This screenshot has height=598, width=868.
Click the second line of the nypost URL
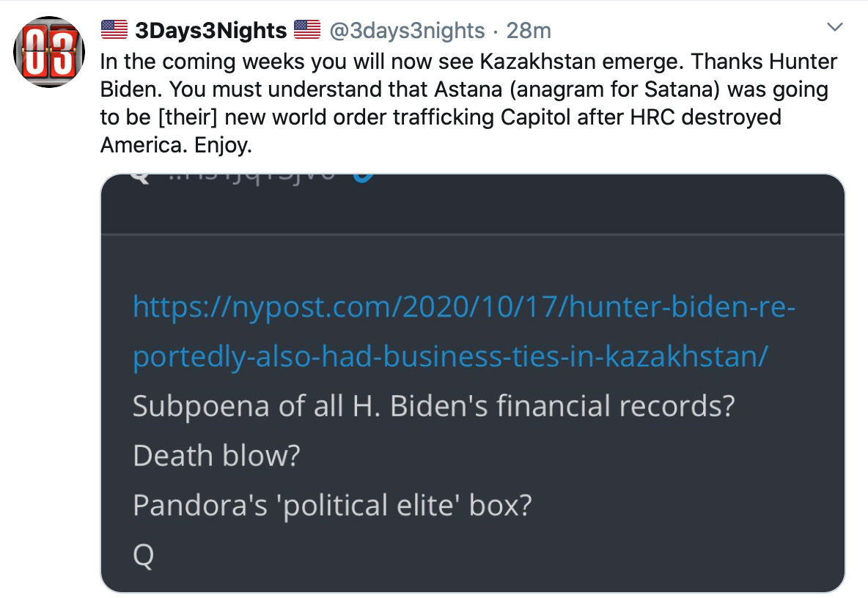[449, 356]
